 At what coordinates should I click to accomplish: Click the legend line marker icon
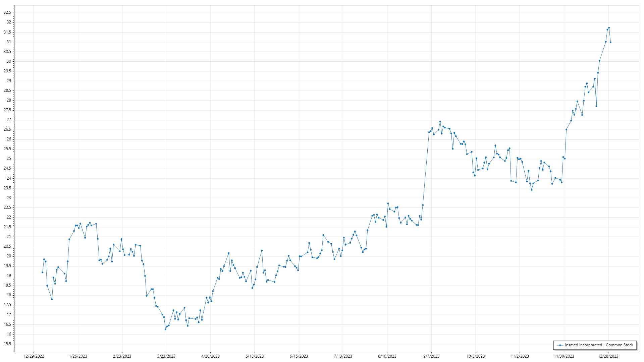click(x=560, y=345)
